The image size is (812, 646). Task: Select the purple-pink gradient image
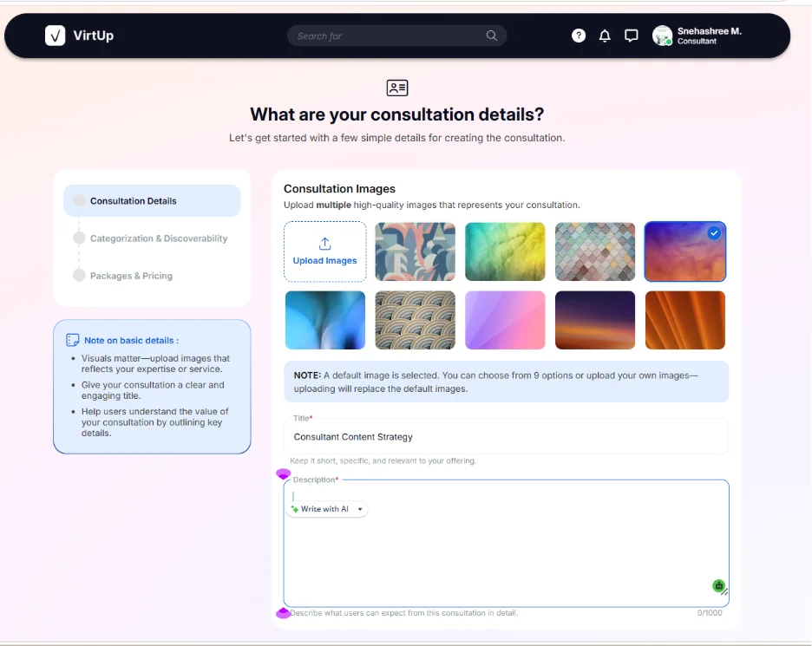pos(505,320)
